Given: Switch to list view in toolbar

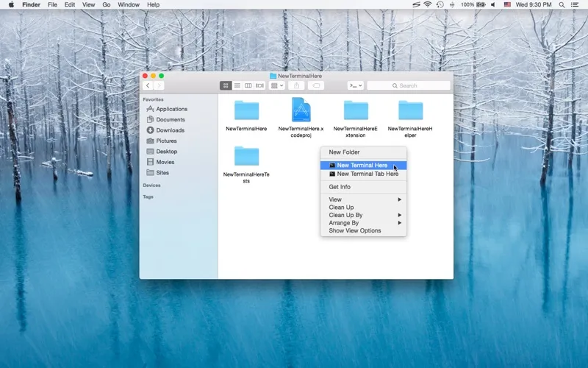Looking at the screenshot, I should point(237,85).
